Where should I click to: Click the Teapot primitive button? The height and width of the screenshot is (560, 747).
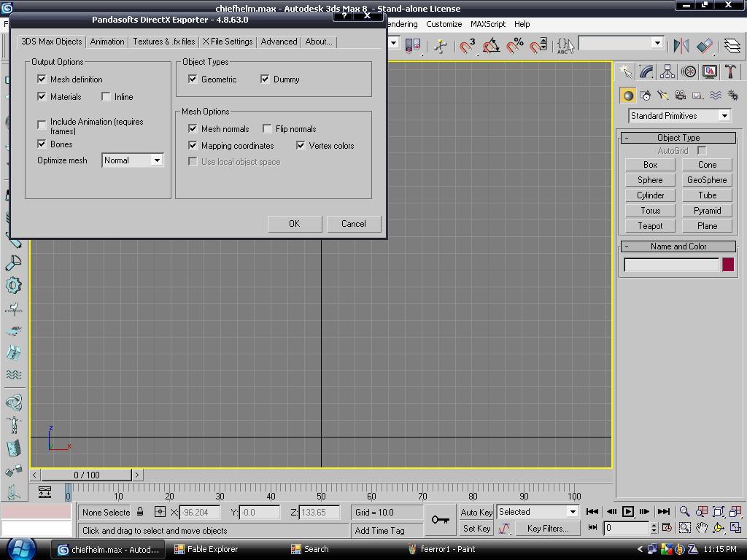(650, 226)
